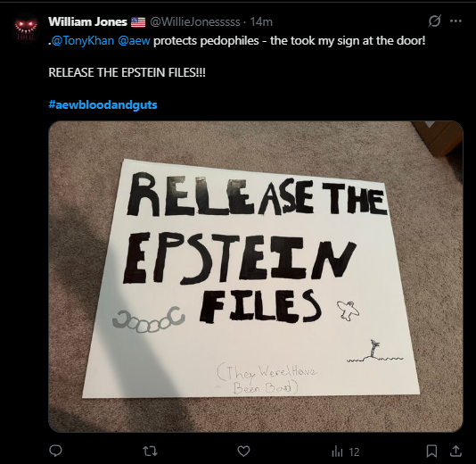Share the post via upload arrow icon

(x=455, y=451)
